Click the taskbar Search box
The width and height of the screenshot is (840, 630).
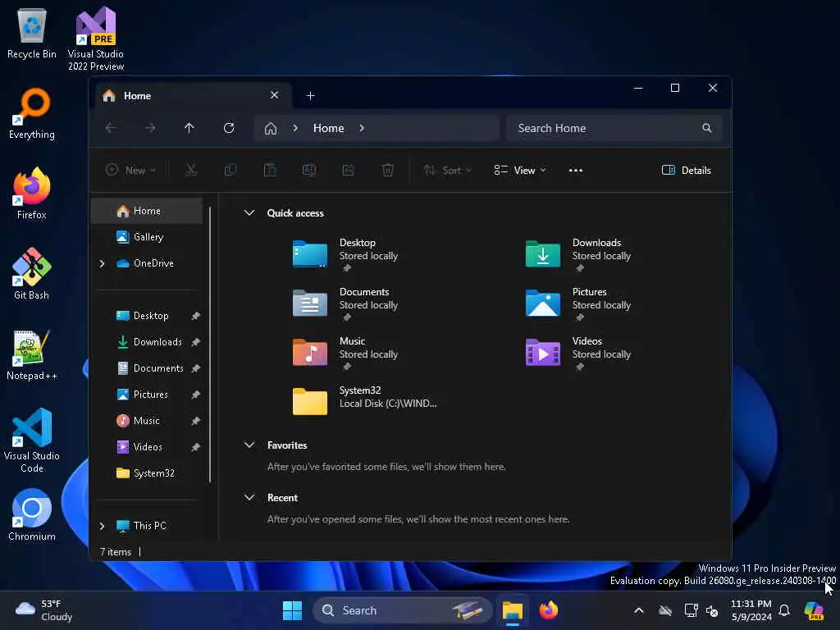[402, 610]
